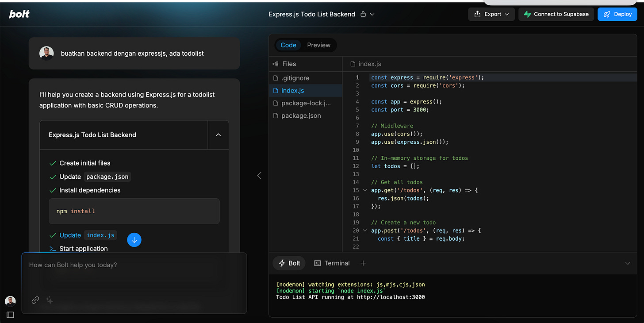Click the npm install command block
The height and width of the screenshot is (323, 644).
coord(134,211)
